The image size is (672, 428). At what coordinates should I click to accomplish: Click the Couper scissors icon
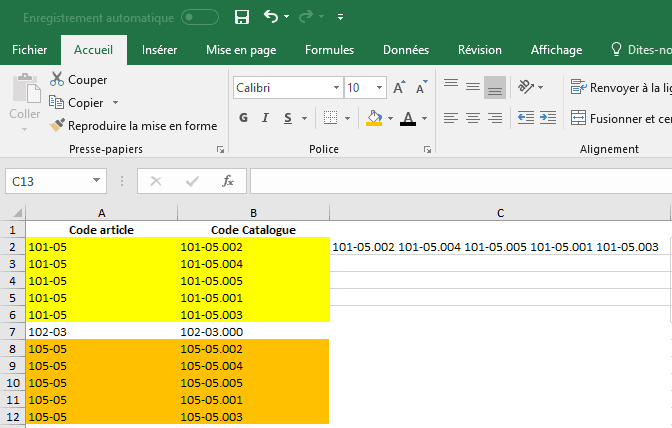[x=58, y=79]
